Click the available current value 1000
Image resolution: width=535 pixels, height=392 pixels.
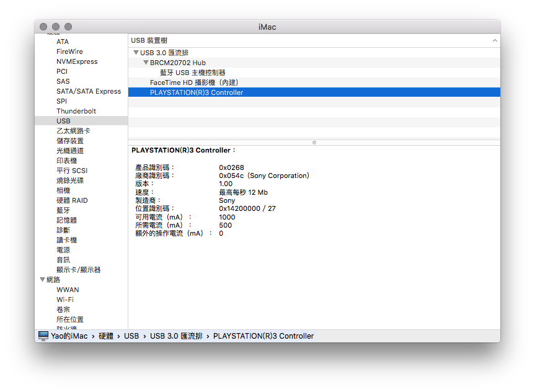pos(228,217)
